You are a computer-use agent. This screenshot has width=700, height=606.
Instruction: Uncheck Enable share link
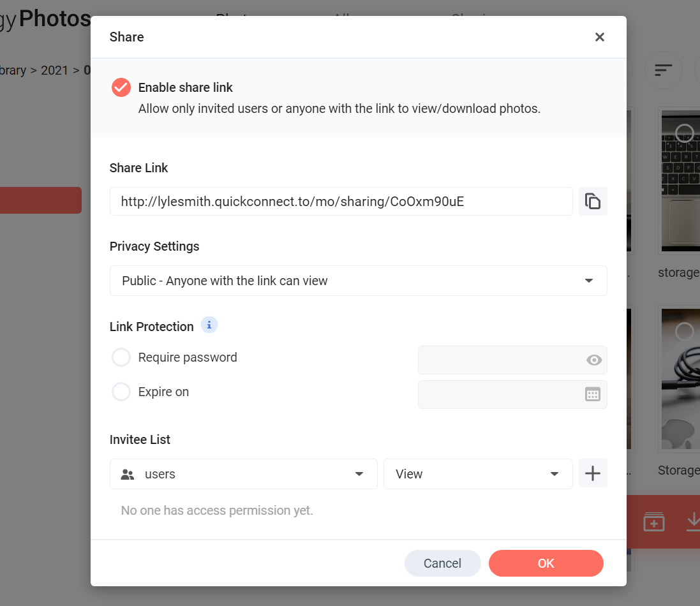121,87
